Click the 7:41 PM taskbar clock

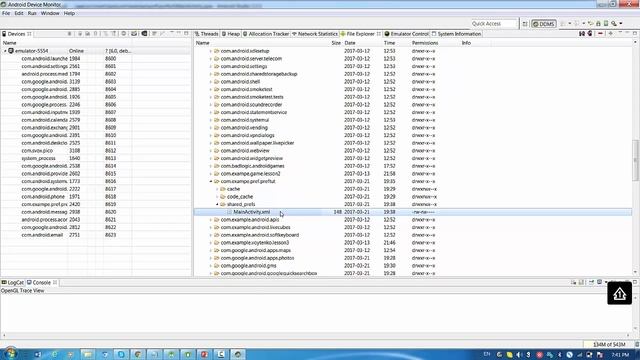620,355
